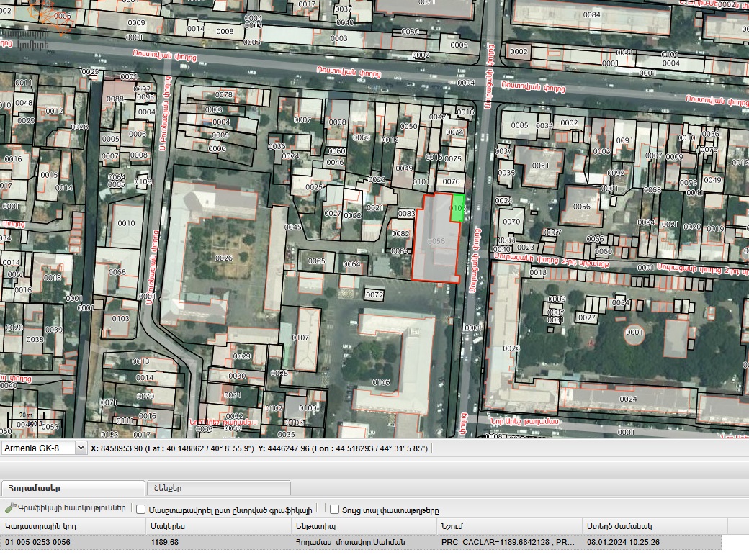Screen dimensions: 749x560
Task: Click parcel 0076 above the selected parcel
Action: 451,181
